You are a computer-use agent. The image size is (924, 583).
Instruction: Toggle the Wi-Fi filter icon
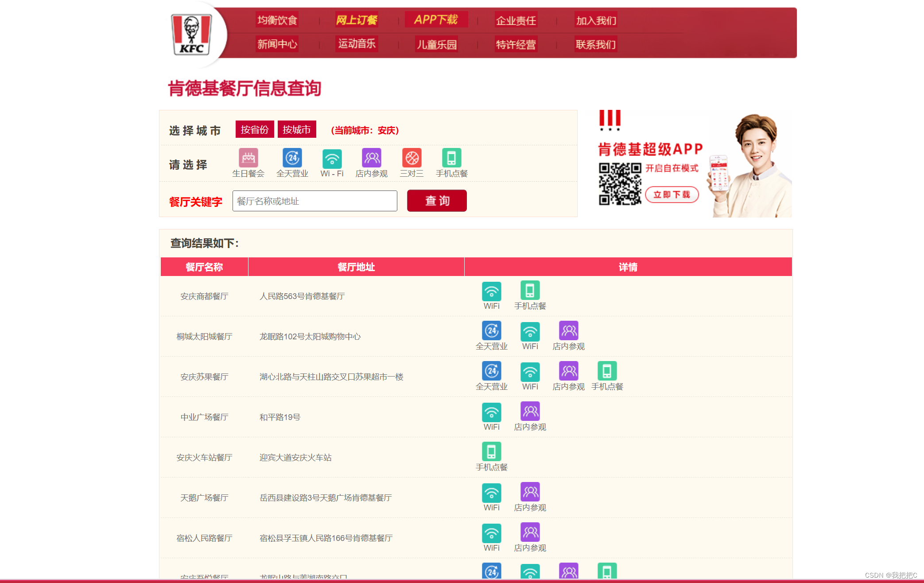pyautogui.click(x=332, y=158)
